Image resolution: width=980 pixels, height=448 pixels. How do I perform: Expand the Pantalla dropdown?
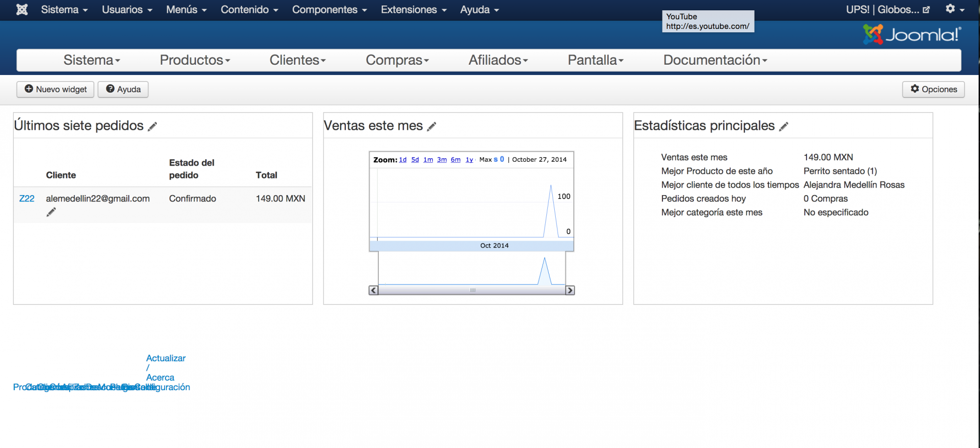pyautogui.click(x=596, y=60)
